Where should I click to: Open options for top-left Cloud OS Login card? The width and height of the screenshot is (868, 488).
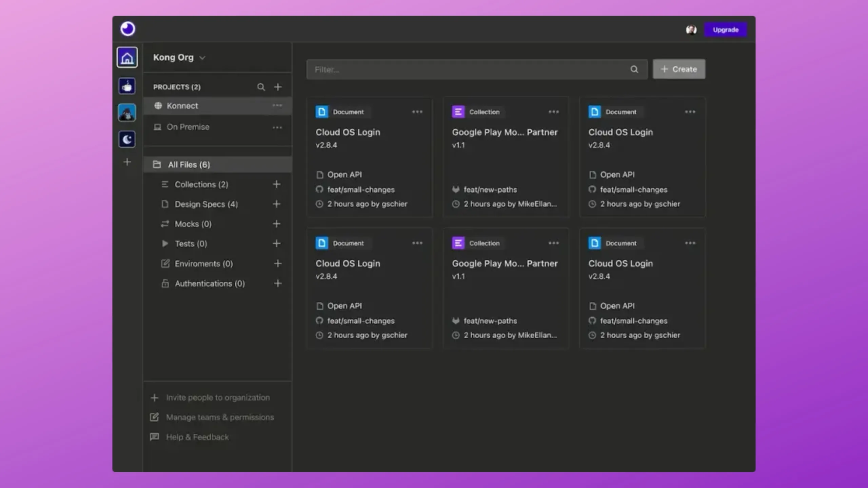417,112
